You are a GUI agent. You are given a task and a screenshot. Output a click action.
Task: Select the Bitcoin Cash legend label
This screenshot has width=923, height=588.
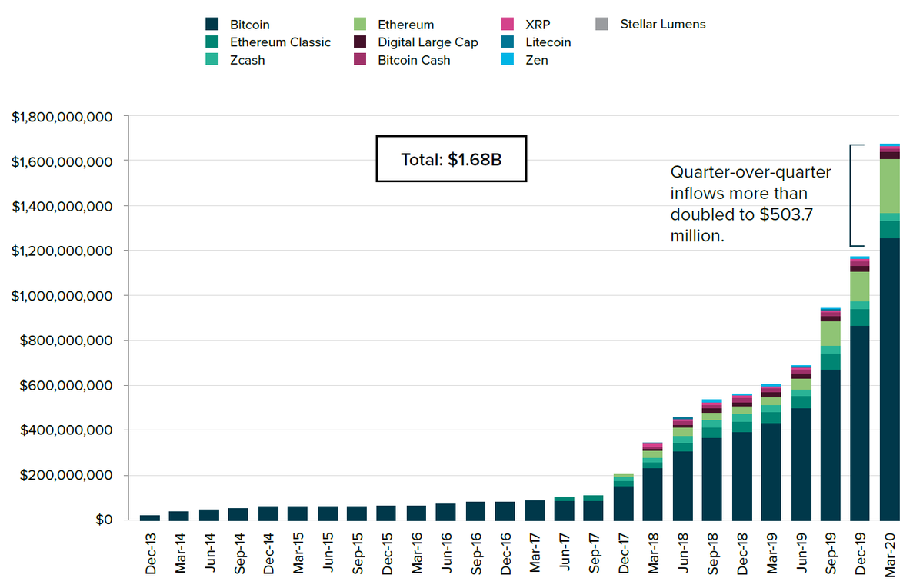tap(414, 60)
